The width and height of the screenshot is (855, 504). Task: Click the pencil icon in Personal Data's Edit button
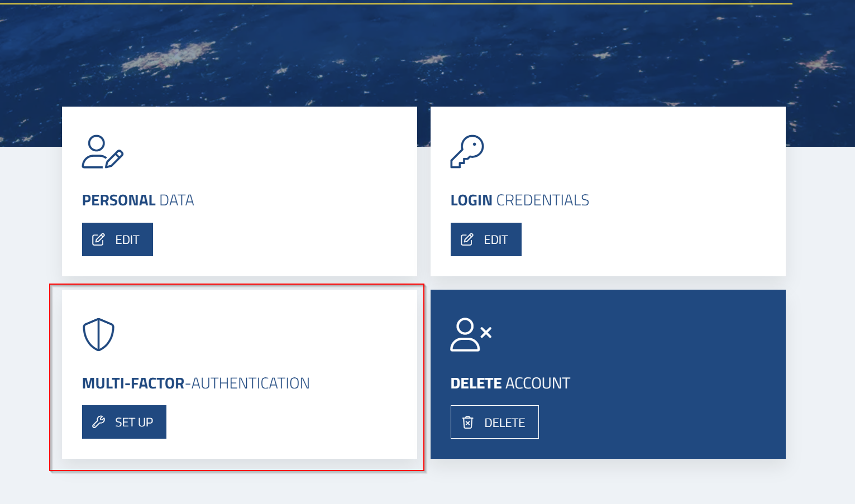pos(98,239)
